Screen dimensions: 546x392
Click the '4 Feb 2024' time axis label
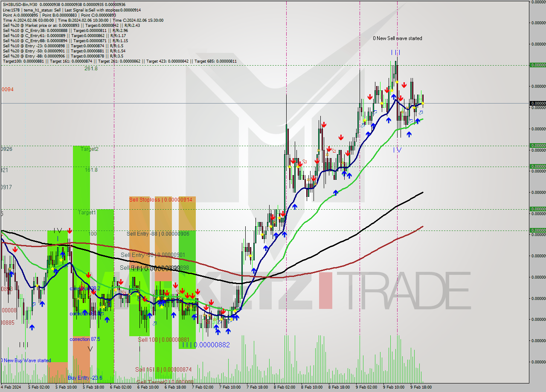10,387
